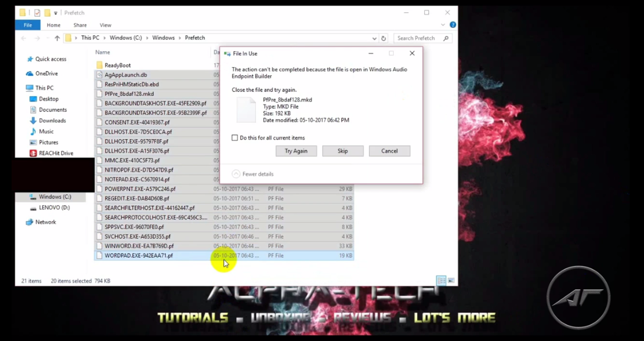The height and width of the screenshot is (341, 644).
Task: Click the Back navigation arrow
Action: click(x=24, y=38)
